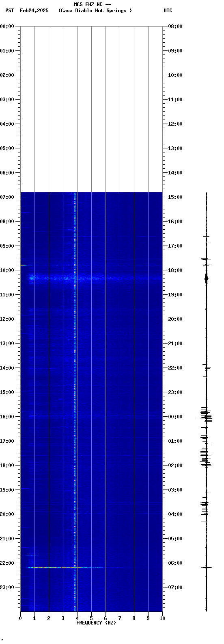Select the UTC axis label '01:00'

(x=175, y=441)
